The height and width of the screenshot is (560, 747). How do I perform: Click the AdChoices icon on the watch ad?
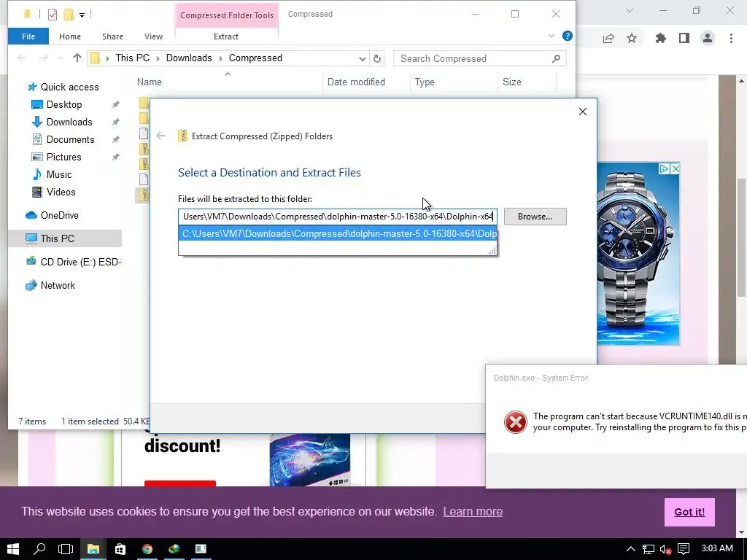click(664, 168)
